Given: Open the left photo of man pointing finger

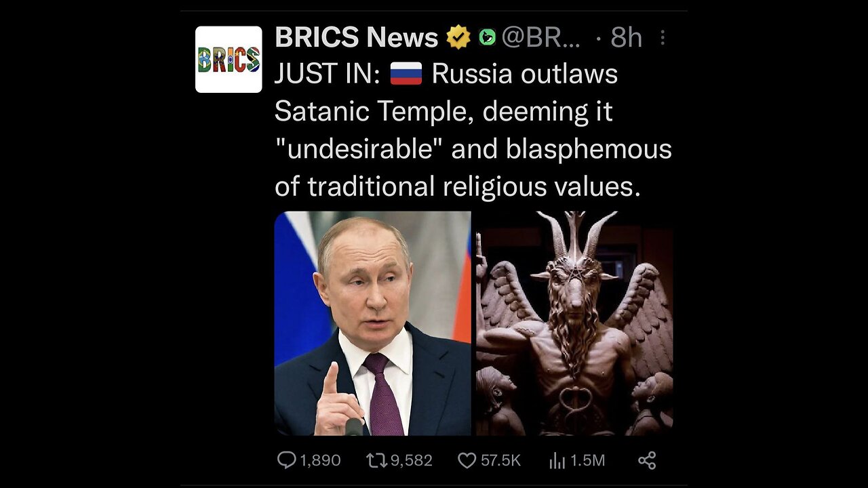Looking at the screenshot, I should pyautogui.click(x=372, y=323).
